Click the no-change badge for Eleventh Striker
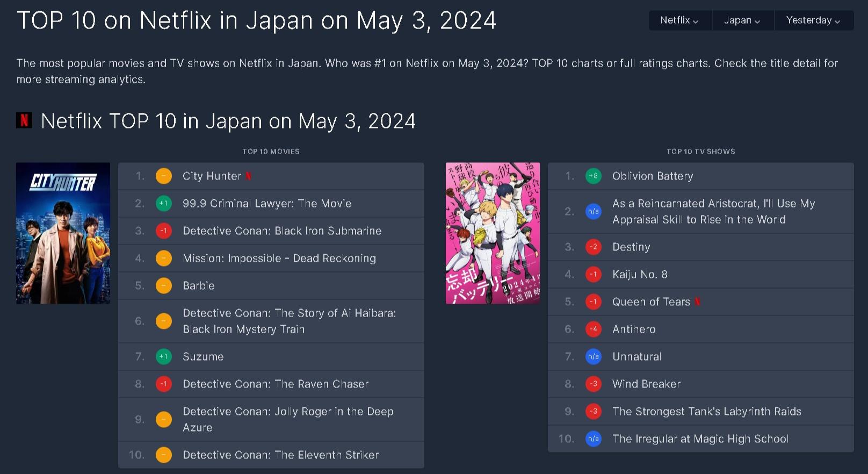This screenshot has height=474, width=868. (164, 455)
